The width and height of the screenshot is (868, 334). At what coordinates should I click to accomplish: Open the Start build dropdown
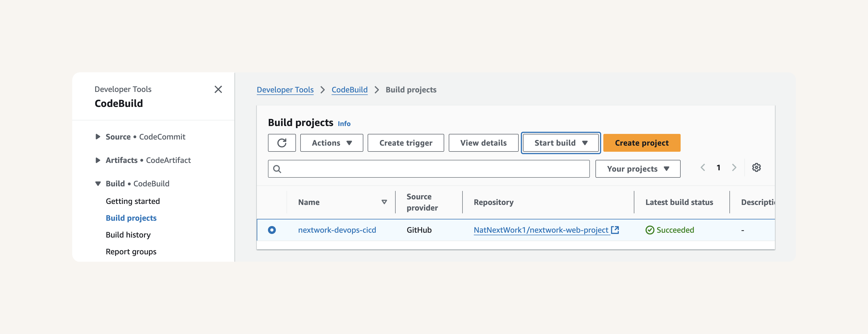click(x=561, y=143)
